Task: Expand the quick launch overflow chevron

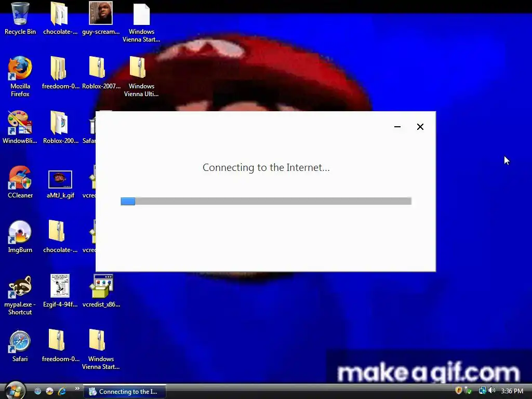Action: click(x=77, y=389)
